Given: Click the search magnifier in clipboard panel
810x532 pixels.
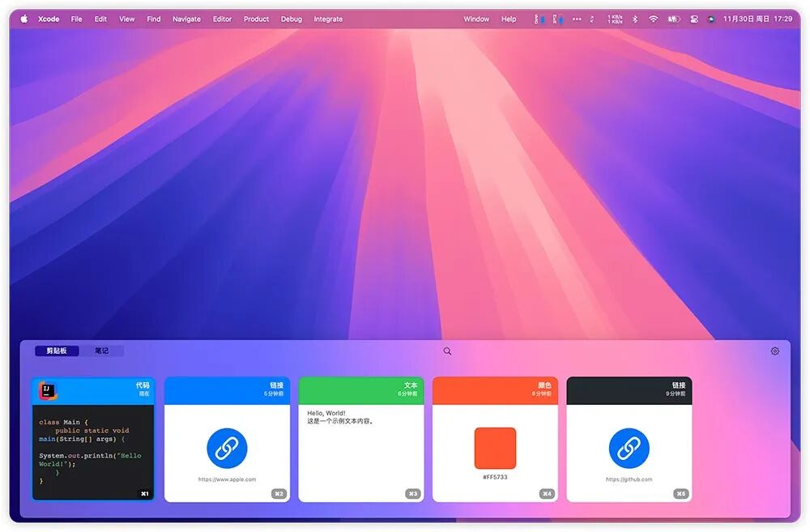Looking at the screenshot, I should [447, 351].
